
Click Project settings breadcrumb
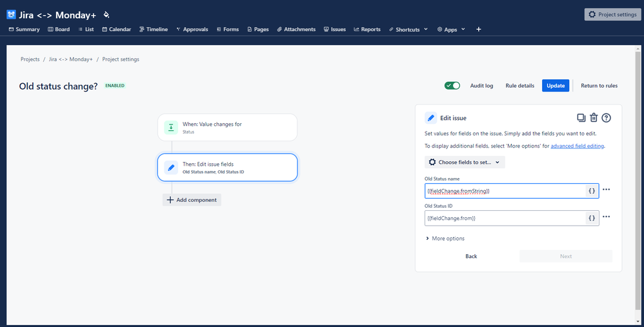121,59
